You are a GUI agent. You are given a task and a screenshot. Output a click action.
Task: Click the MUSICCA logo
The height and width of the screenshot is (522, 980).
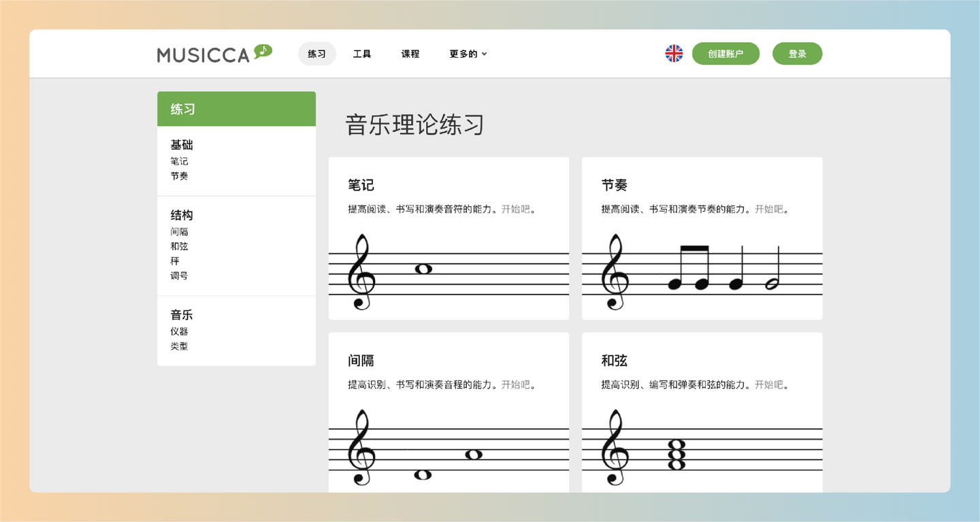[x=203, y=54]
